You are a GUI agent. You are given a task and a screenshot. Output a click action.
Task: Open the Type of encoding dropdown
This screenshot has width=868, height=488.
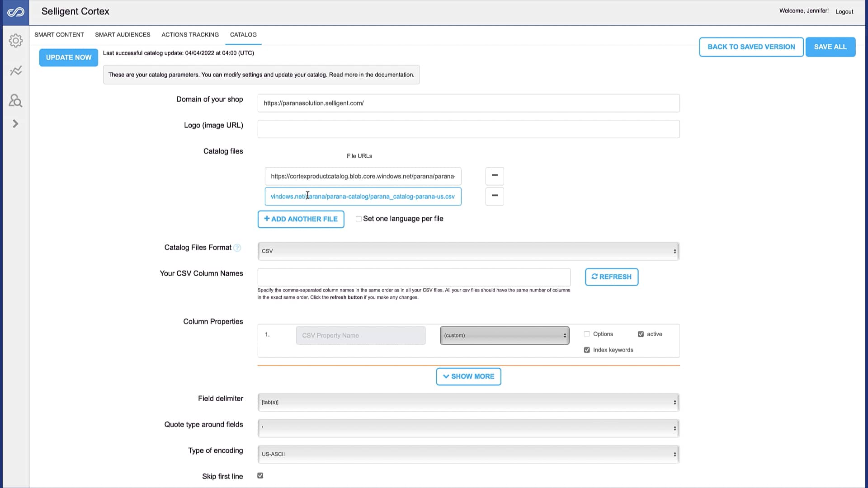468,454
